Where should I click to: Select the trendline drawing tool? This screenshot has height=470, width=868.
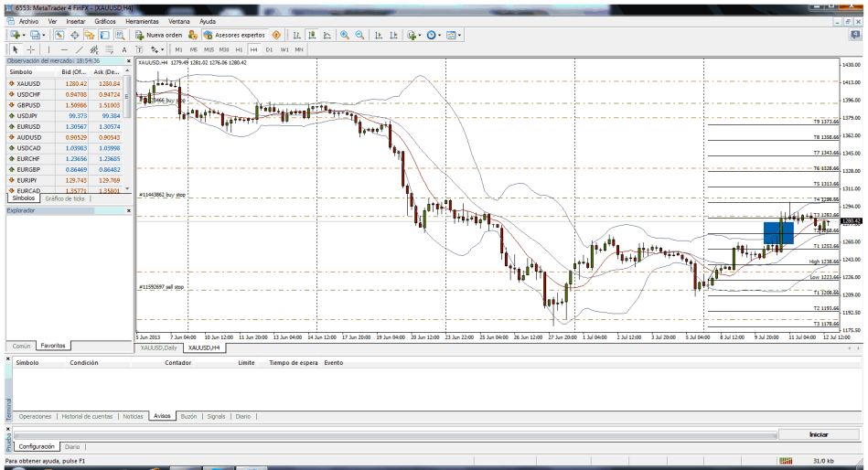(x=80, y=49)
